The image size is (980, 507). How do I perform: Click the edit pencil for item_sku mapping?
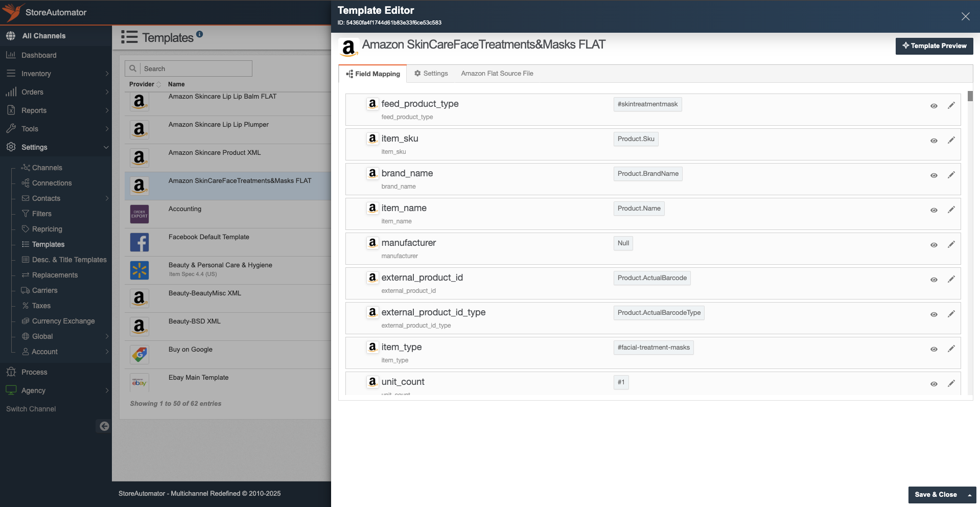pyautogui.click(x=951, y=140)
